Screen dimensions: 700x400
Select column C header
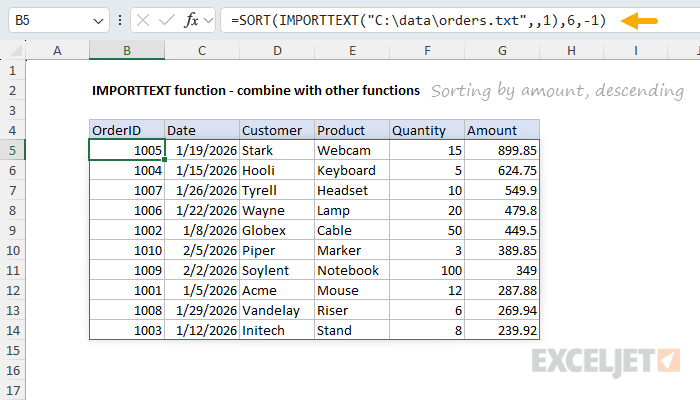point(202,50)
